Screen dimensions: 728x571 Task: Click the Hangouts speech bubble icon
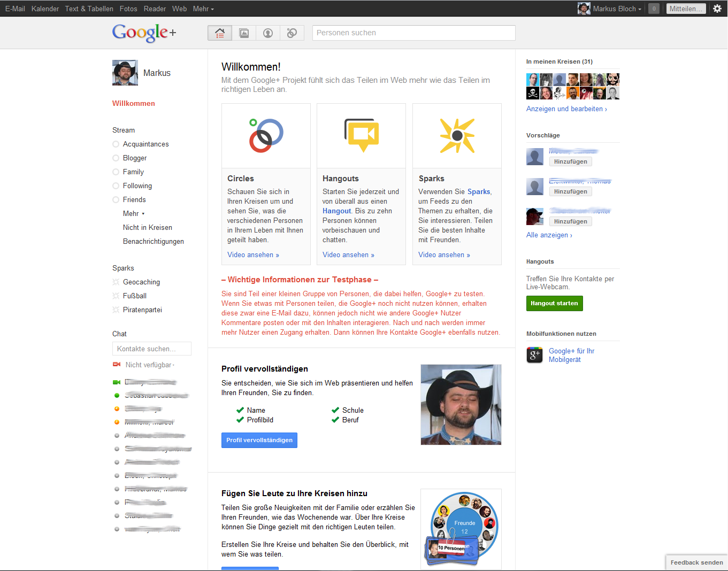pos(362,135)
